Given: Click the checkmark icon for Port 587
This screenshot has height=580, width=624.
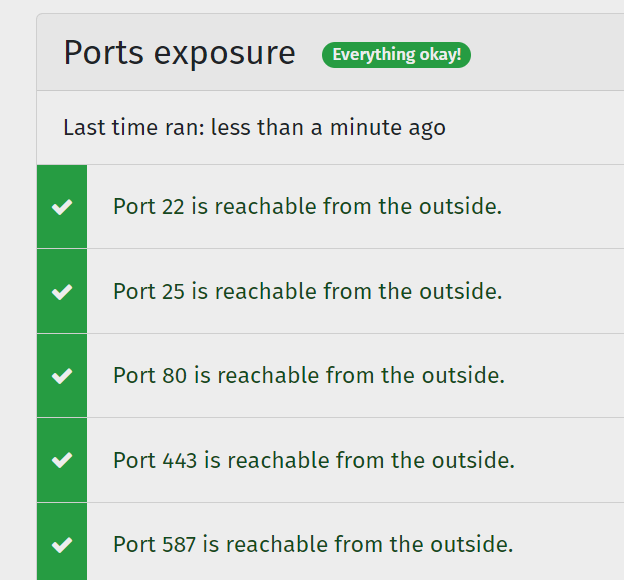Looking at the screenshot, I should tap(62, 545).
